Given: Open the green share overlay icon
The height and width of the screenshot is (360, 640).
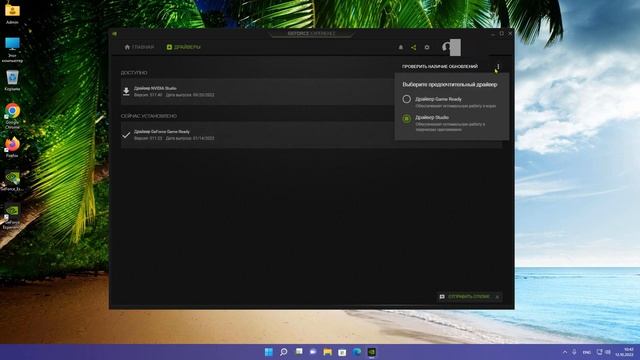Looking at the screenshot, I should 413,47.
